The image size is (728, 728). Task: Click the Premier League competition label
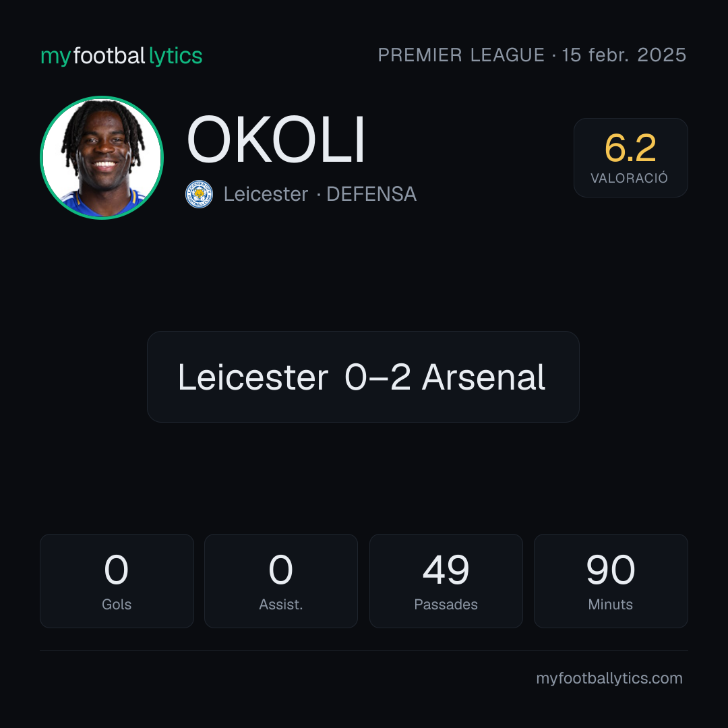click(461, 55)
